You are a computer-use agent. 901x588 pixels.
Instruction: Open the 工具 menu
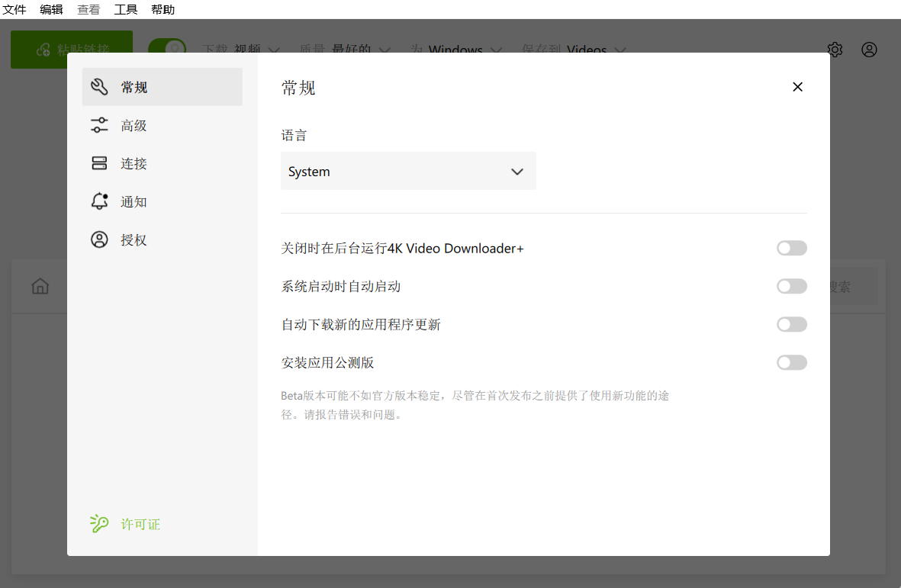(126, 9)
